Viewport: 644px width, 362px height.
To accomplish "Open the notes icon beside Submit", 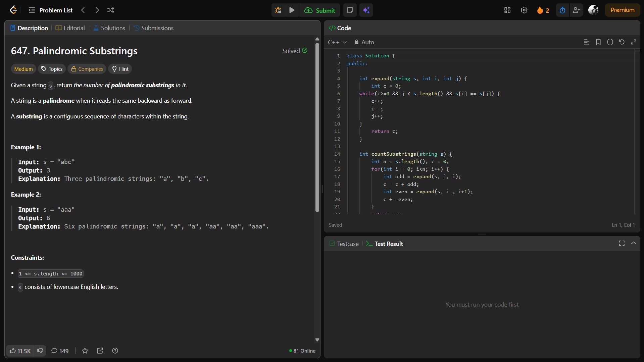I will click(x=350, y=10).
